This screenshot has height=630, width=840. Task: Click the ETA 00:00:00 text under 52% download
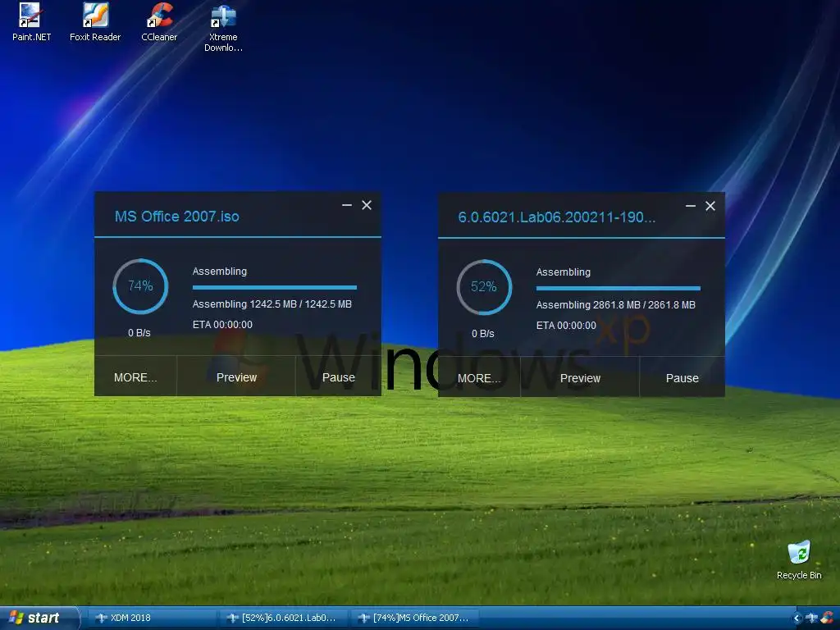pyautogui.click(x=566, y=326)
